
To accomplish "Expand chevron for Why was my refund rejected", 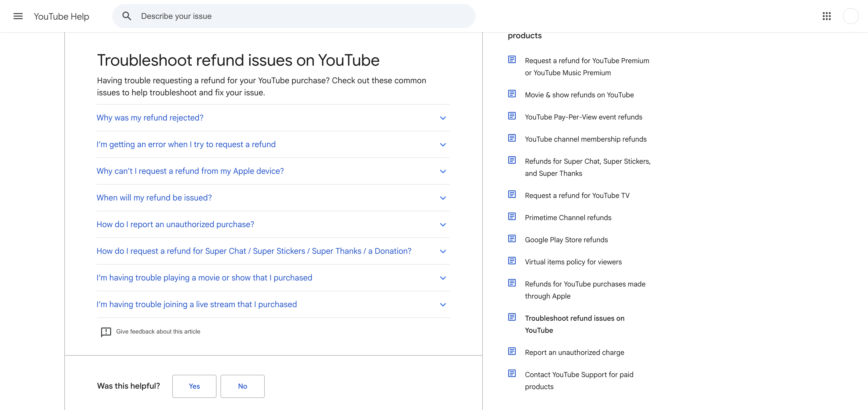I will 443,118.
